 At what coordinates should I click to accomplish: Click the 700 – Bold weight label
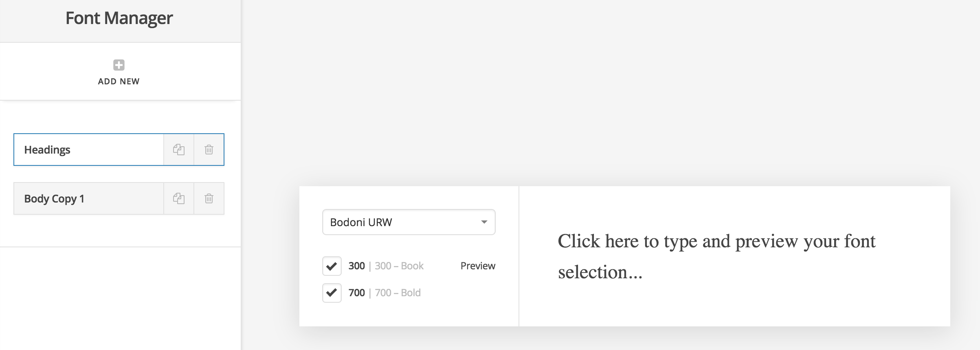pyautogui.click(x=398, y=293)
